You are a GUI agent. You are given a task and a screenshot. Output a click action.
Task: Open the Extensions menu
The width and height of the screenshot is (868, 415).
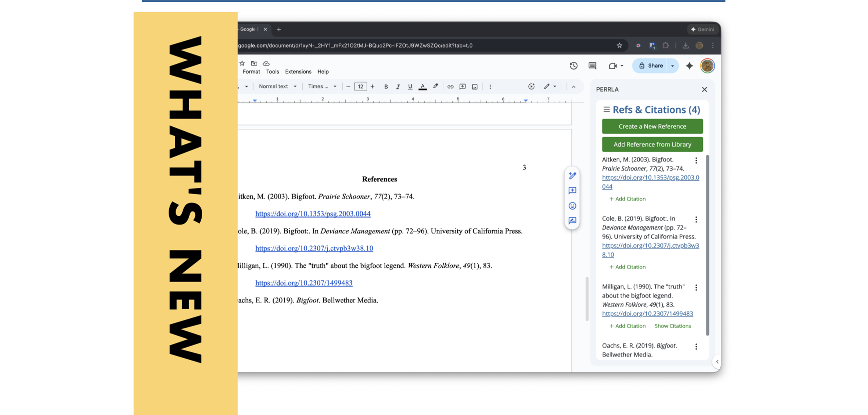[298, 72]
